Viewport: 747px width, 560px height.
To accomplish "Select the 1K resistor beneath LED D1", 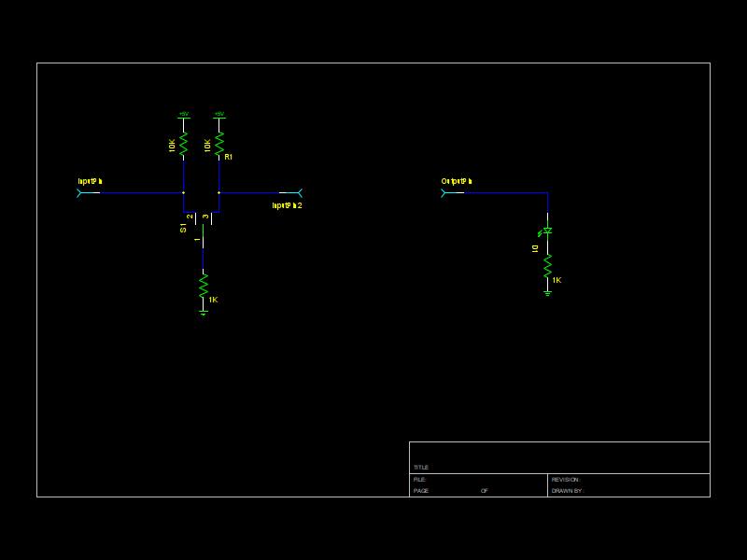I will [547, 266].
